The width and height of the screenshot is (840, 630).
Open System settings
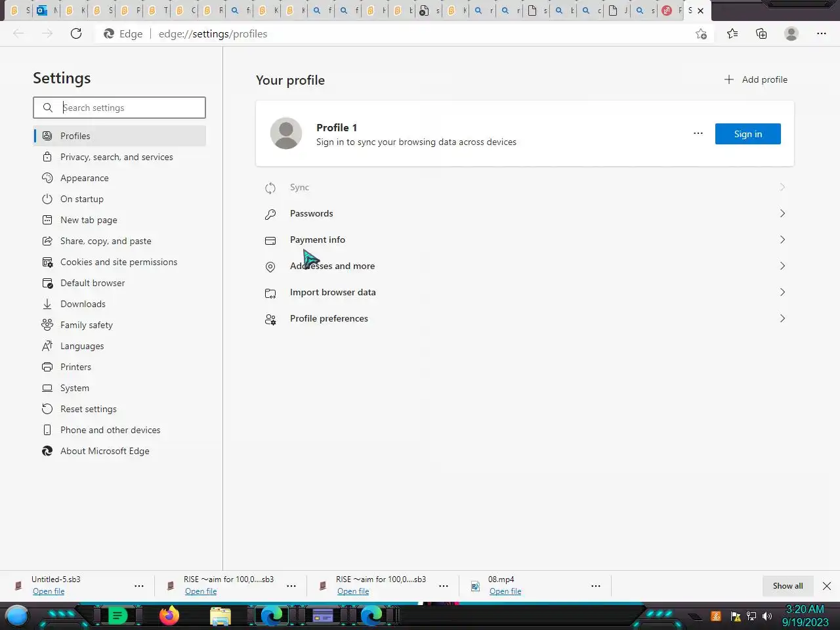pyautogui.click(x=119, y=388)
